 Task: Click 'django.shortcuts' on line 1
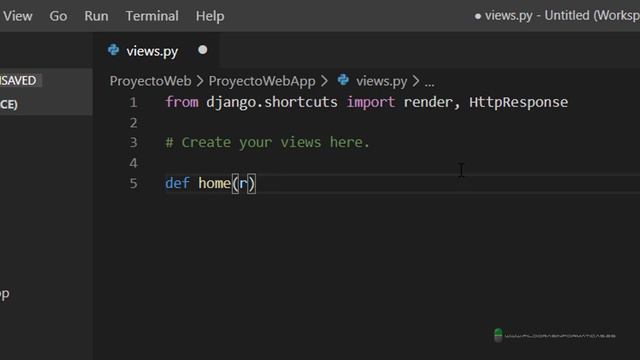pyautogui.click(x=272, y=102)
